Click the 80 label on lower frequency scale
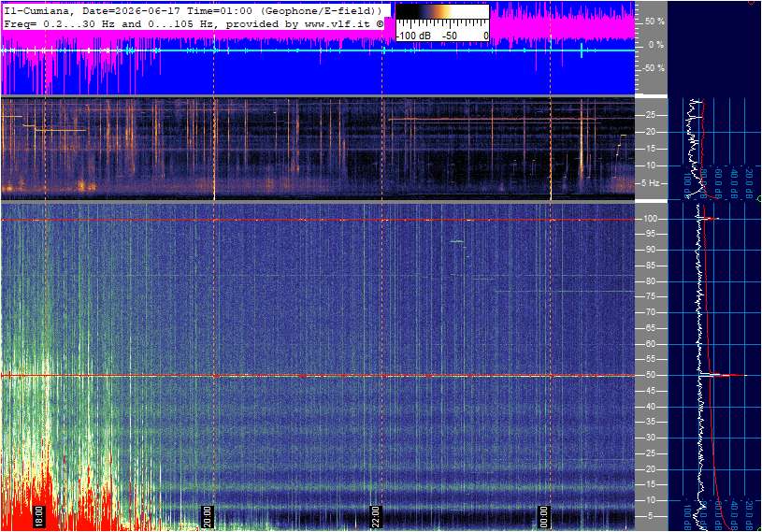Screen dimensions: 762x532 (650, 281)
